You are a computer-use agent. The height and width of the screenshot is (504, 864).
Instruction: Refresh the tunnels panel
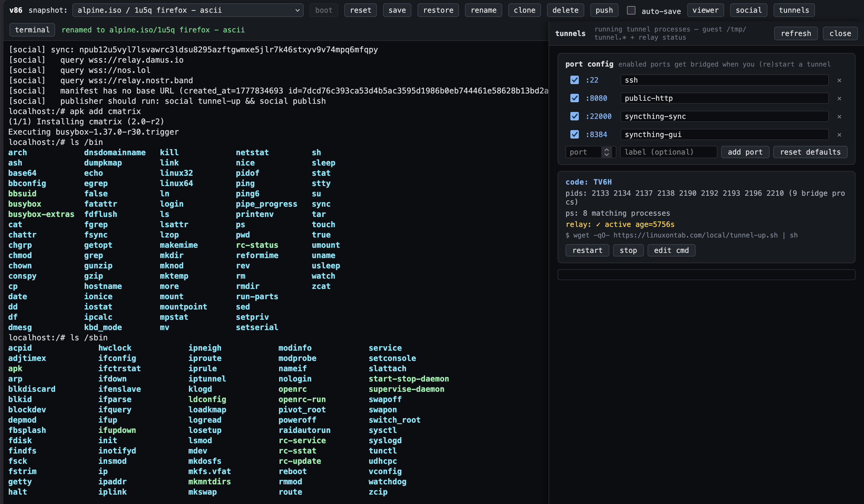(796, 34)
